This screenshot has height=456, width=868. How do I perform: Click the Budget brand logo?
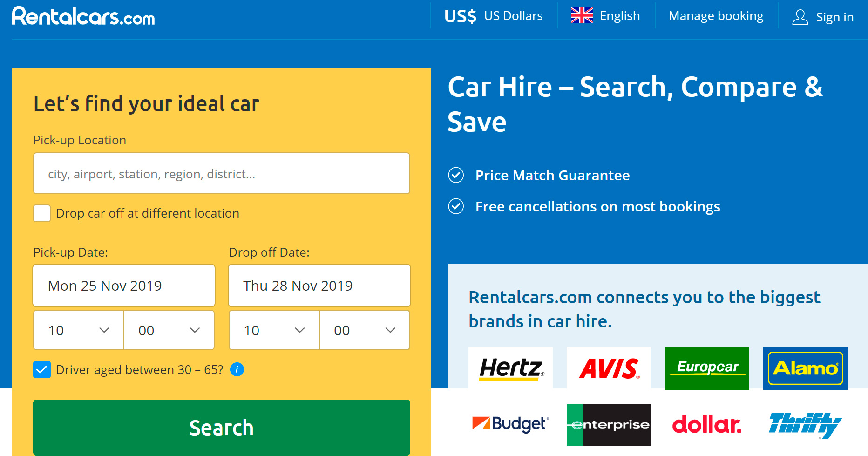(x=510, y=424)
